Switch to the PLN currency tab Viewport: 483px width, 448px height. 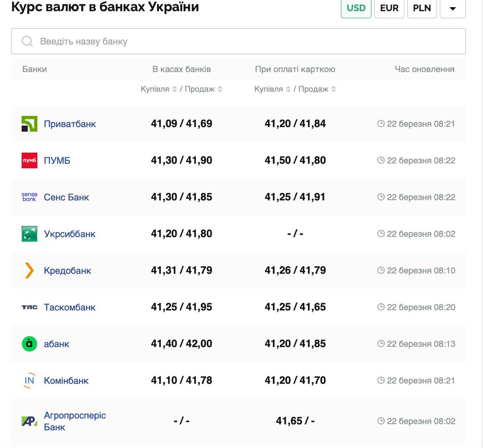pos(422,8)
